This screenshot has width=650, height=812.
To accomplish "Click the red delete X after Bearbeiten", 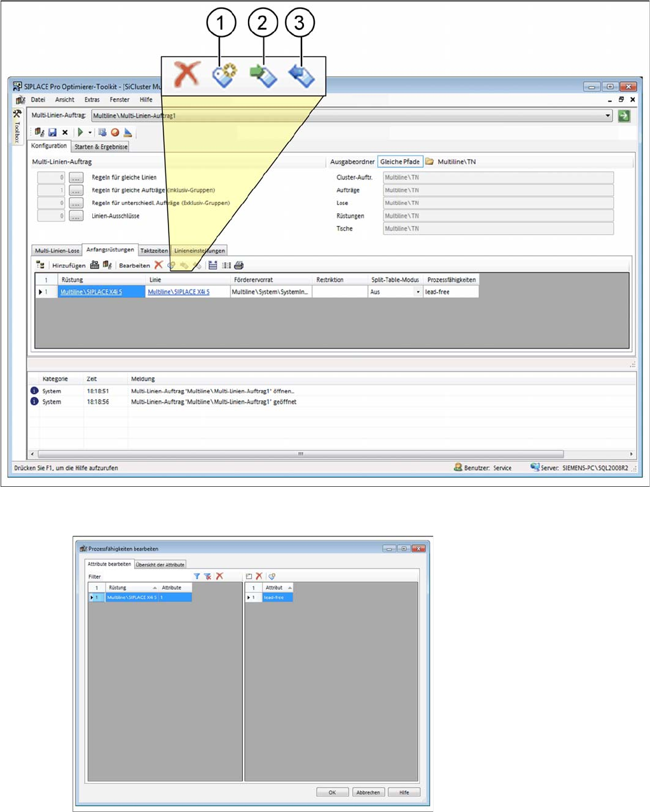I will [159, 265].
